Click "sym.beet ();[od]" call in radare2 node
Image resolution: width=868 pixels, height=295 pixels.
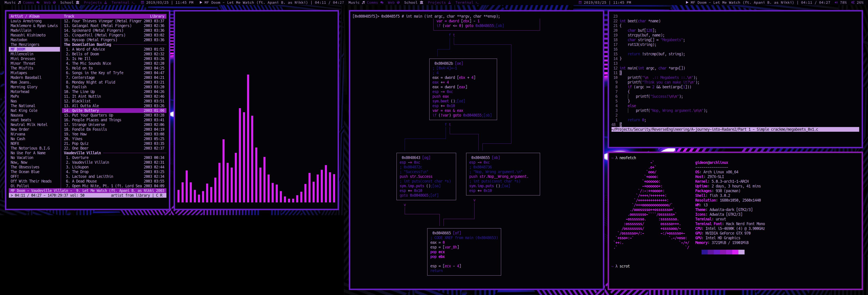point(449,101)
